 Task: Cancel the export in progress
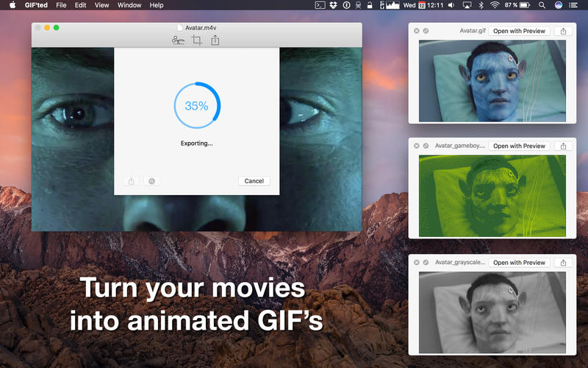(254, 181)
